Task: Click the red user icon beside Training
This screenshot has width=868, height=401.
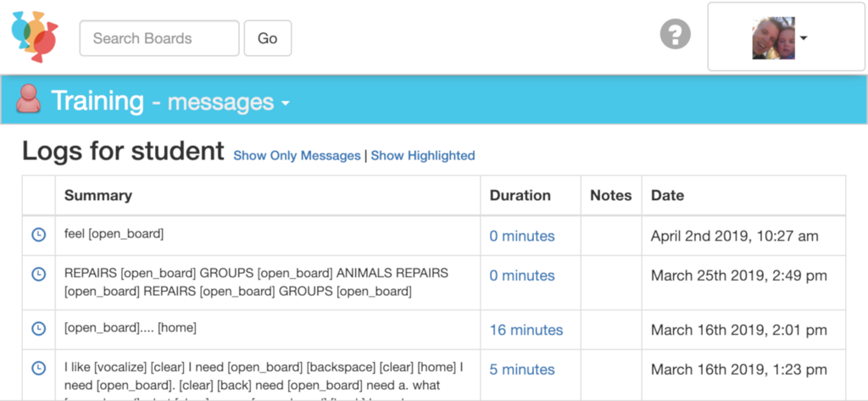Action: tap(28, 99)
